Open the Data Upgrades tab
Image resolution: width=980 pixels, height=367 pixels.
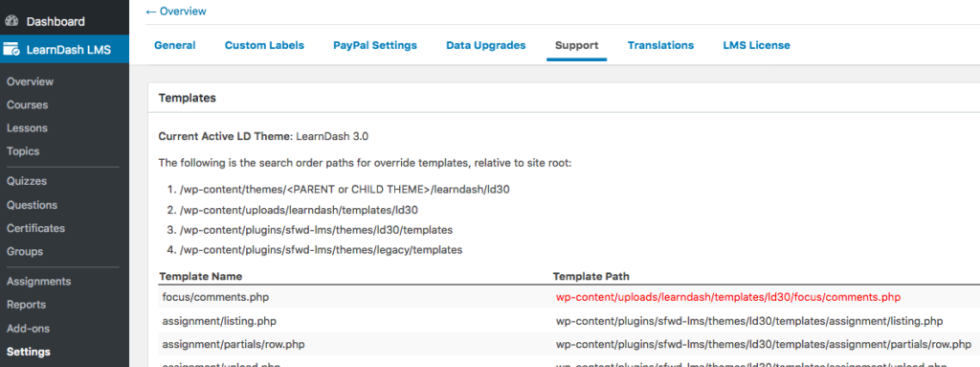(485, 45)
